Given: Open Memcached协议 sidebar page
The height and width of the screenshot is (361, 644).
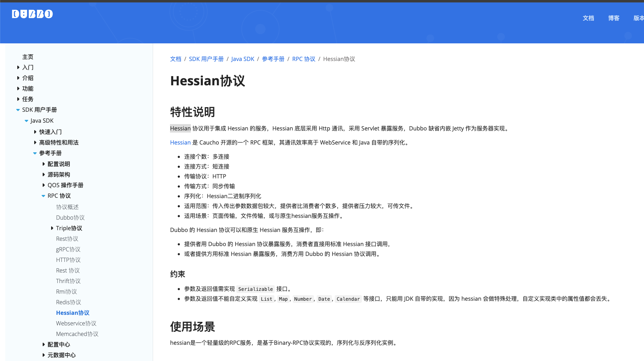Looking at the screenshot, I should pos(77,334).
